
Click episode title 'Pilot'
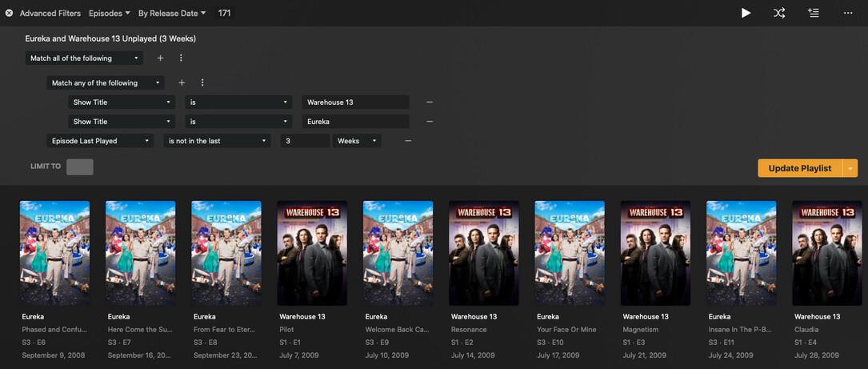coord(286,330)
